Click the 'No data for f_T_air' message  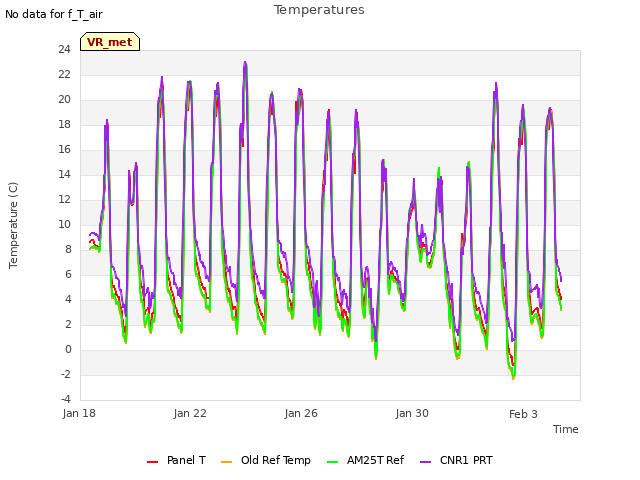(x=53, y=14)
